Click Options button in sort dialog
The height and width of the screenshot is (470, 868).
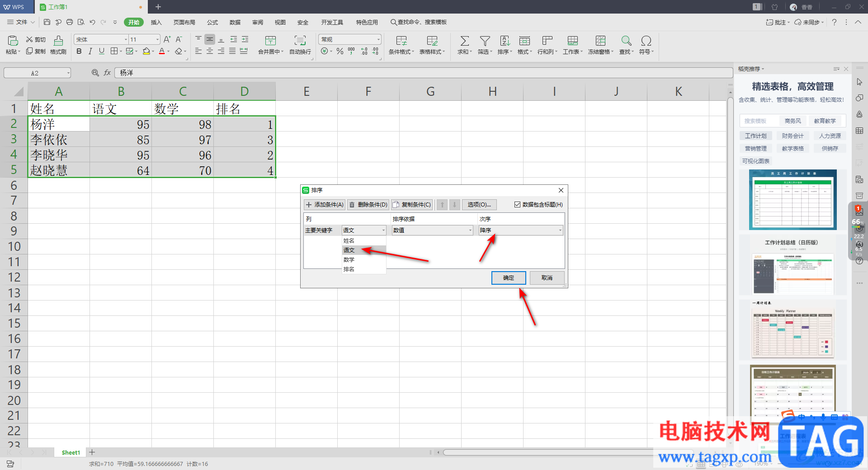coord(479,205)
